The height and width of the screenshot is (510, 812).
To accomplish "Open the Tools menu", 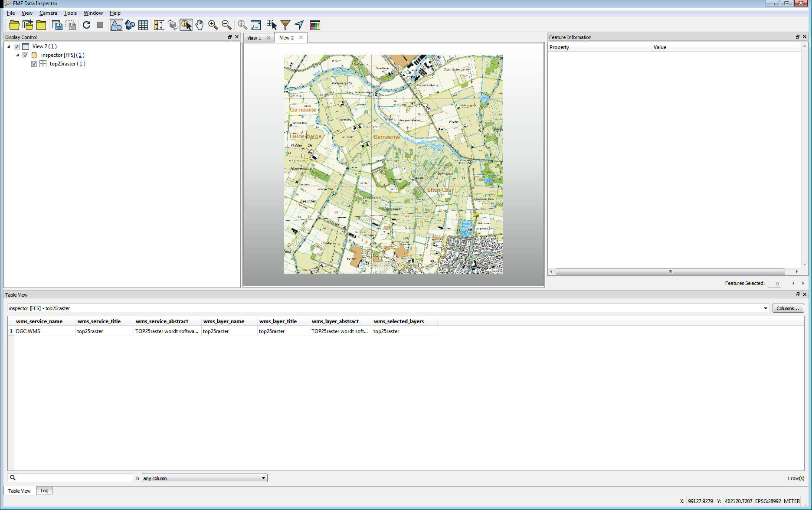I will click(x=70, y=13).
